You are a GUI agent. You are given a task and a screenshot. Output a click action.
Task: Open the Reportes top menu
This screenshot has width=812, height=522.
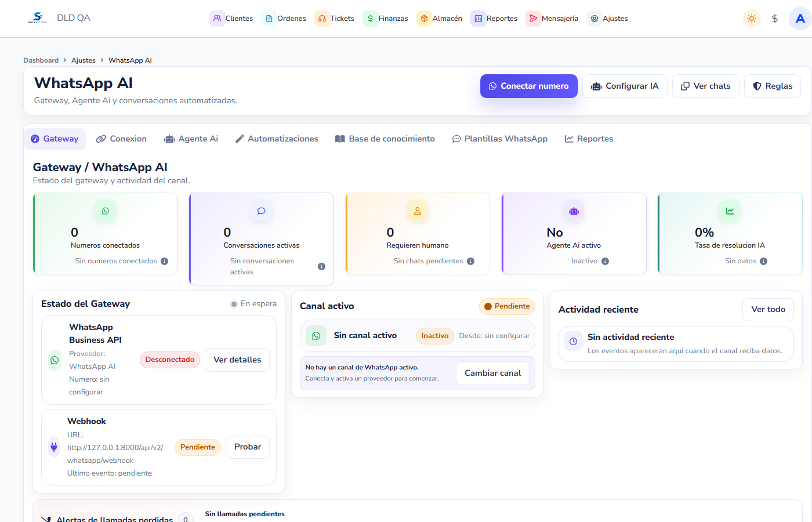click(494, 19)
